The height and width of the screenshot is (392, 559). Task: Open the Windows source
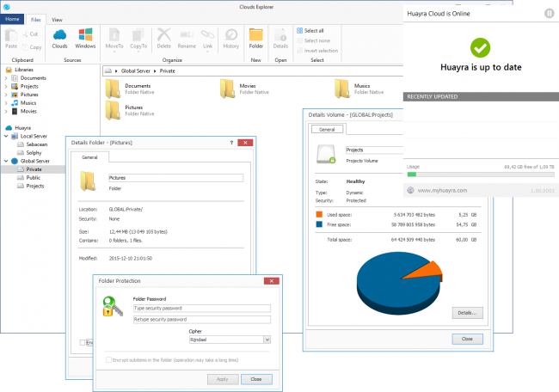point(85,39)
